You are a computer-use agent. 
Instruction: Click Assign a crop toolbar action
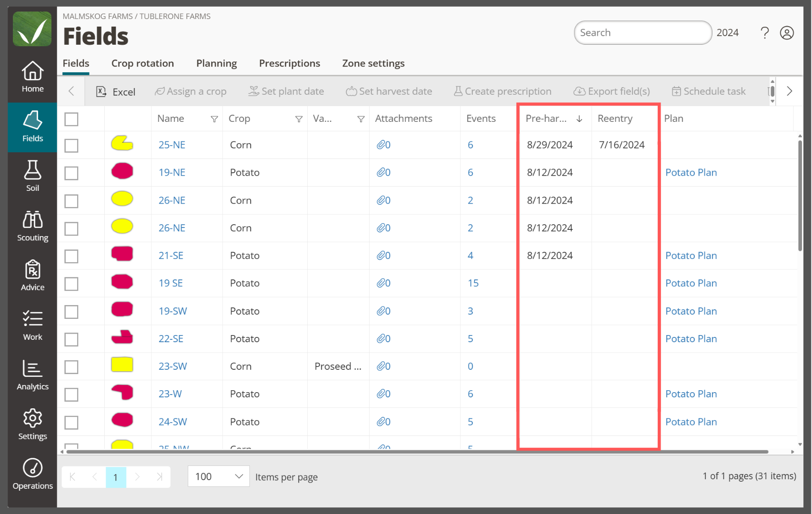coord(190,91)
